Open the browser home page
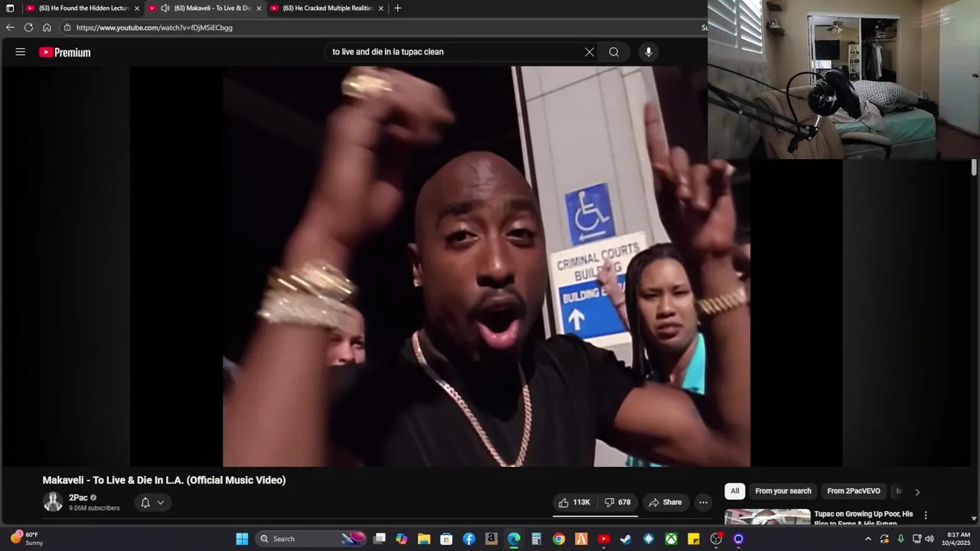980x551 pixels. click(47, 28)
